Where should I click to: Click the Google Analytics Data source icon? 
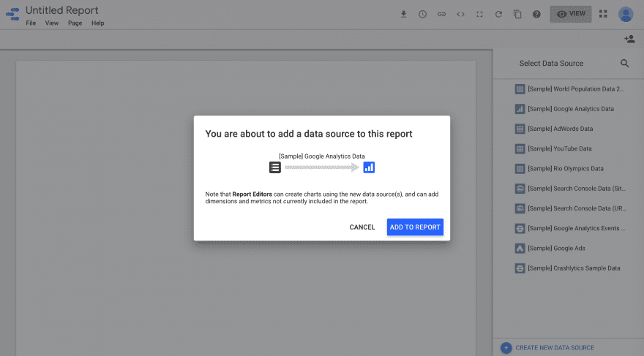click(x=520, y=109)
